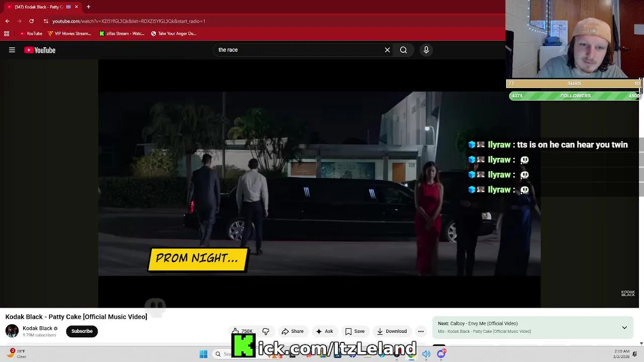
Task: Click the Share button
Action: (x=292, y=331)
